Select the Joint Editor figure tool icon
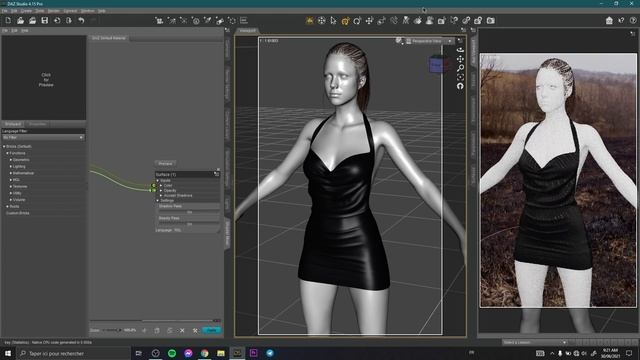Image resolution: width=640 pixels, height=360 pixels. (x=406, y=20)
